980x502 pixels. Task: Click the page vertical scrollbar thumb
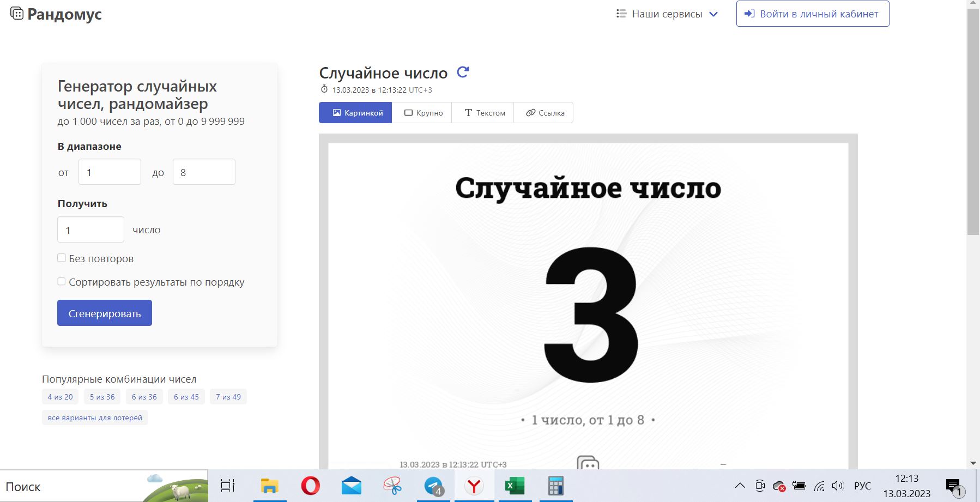[973, 120]
